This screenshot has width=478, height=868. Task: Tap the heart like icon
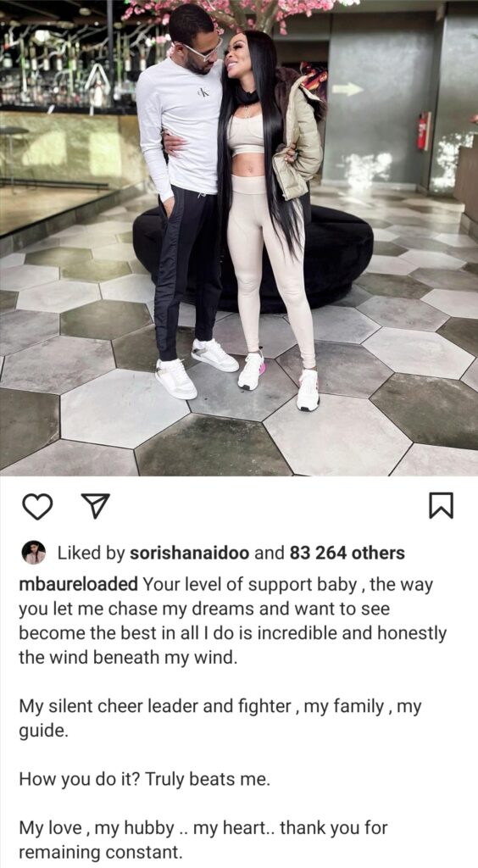pyautogui.click(x=37, y=506)
